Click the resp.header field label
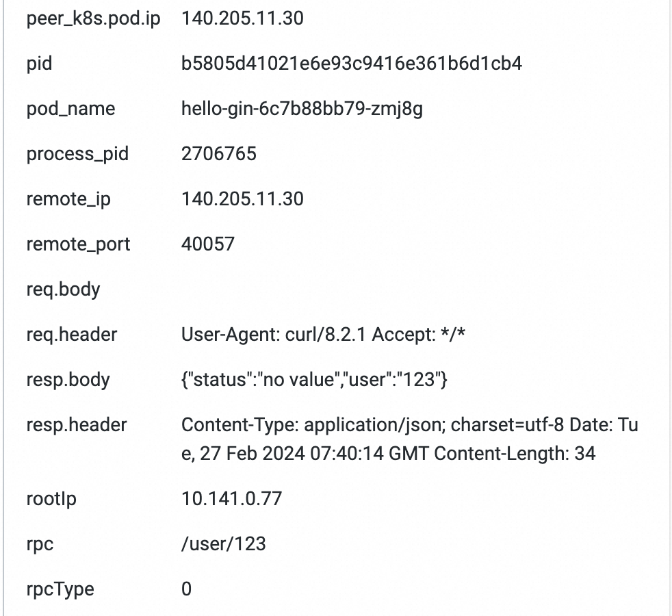The width and height of the screenshot is (672, 616). [77, 425]
